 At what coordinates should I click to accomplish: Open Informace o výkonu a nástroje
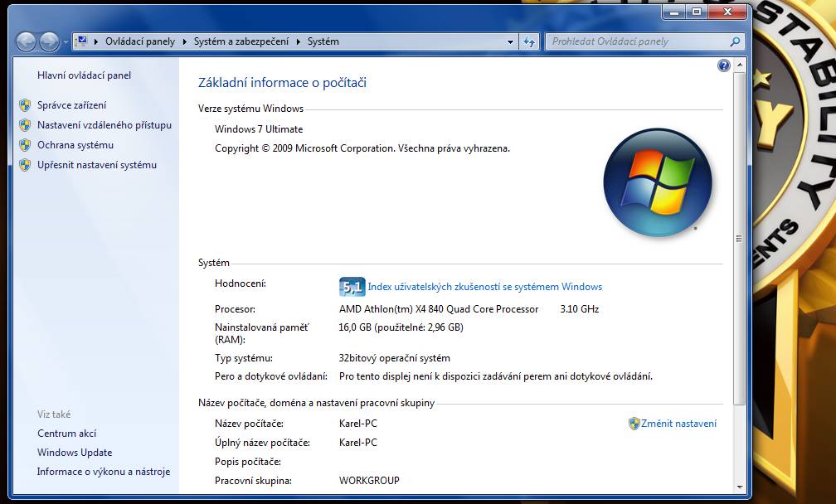104,472
